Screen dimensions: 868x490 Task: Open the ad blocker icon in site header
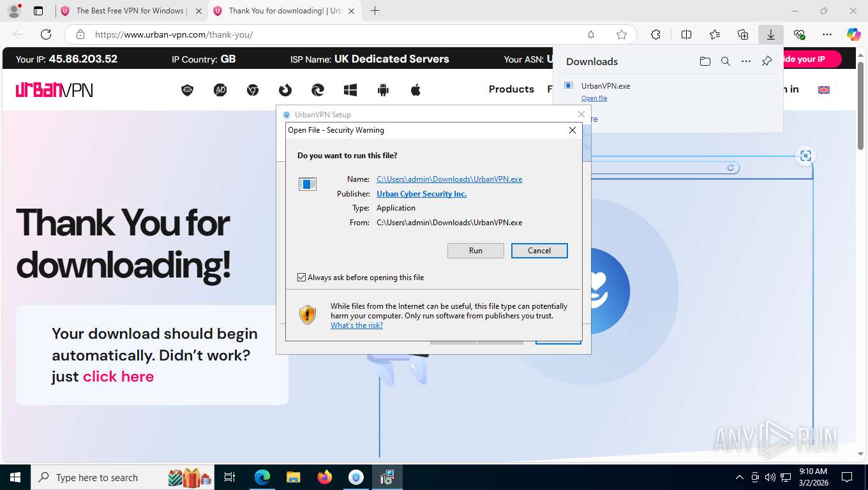[220, 90]
